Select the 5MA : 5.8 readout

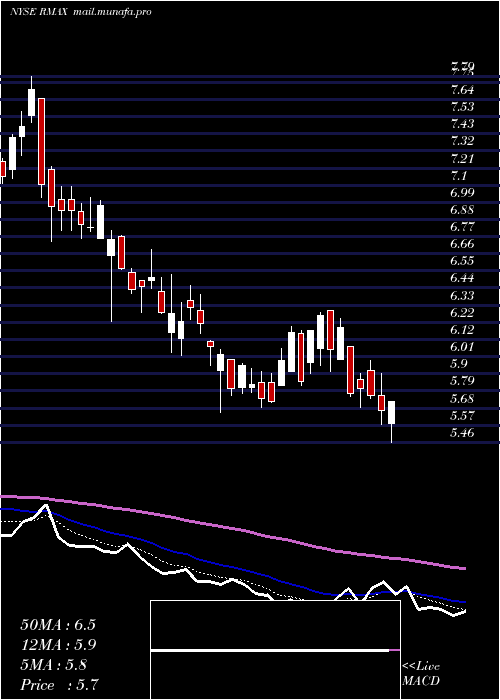point(54,665)
